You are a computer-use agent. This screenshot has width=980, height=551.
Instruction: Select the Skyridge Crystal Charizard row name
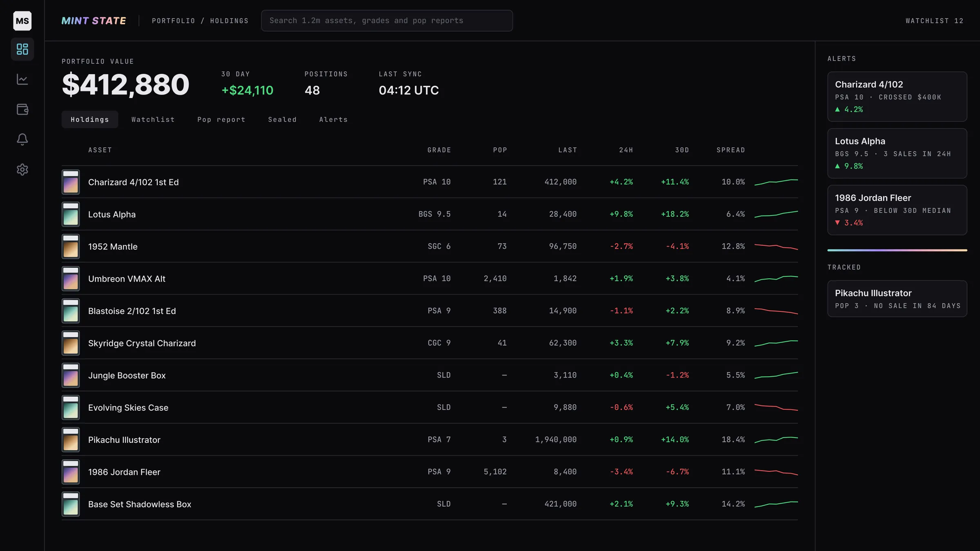142,343
